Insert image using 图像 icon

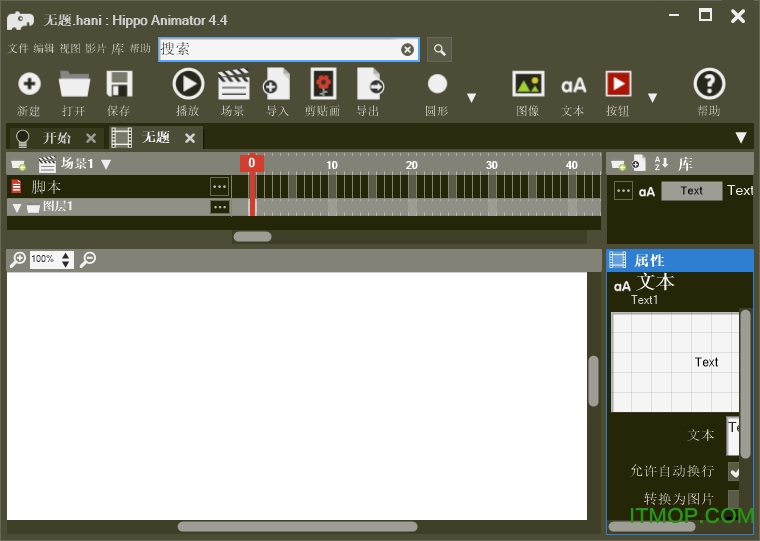coord(528,84)
